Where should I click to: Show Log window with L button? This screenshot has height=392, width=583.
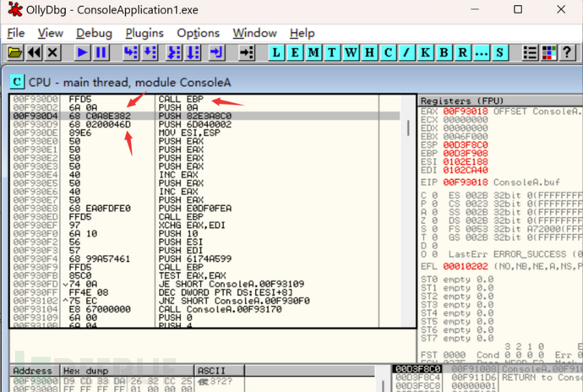(x=276, y=52)
